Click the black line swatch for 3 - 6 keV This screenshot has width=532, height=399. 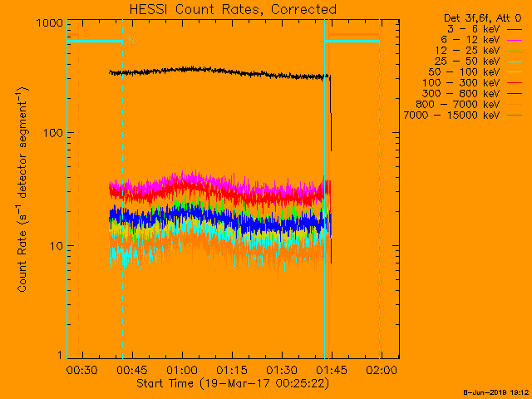coord(515,30)
